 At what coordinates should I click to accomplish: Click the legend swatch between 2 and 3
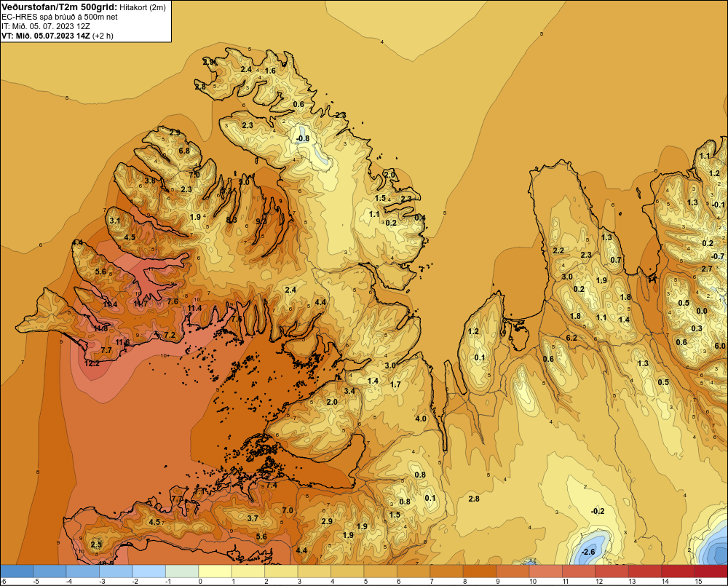281,571
